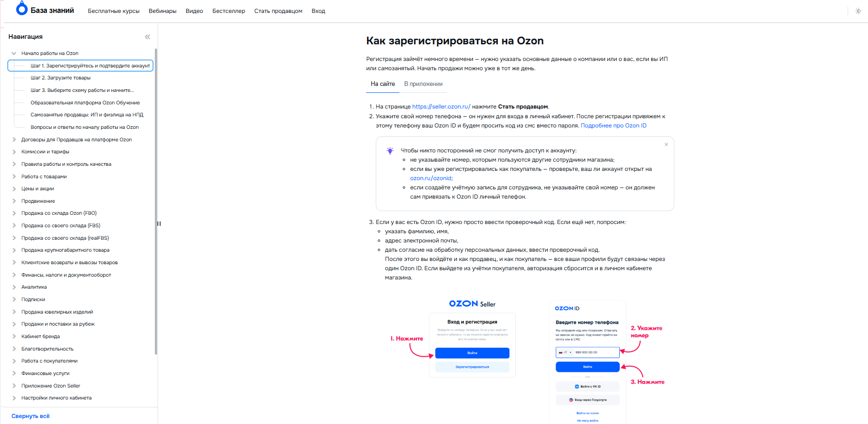Switch to the В приложении tab
Screen dimensions: 868x424
point(423,84)
